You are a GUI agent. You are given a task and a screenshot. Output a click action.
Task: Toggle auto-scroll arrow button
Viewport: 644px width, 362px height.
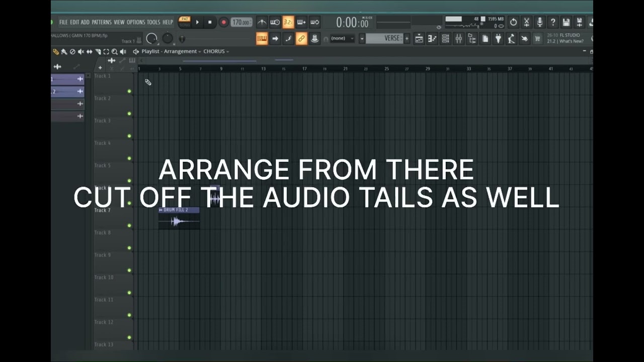(275, 38)
